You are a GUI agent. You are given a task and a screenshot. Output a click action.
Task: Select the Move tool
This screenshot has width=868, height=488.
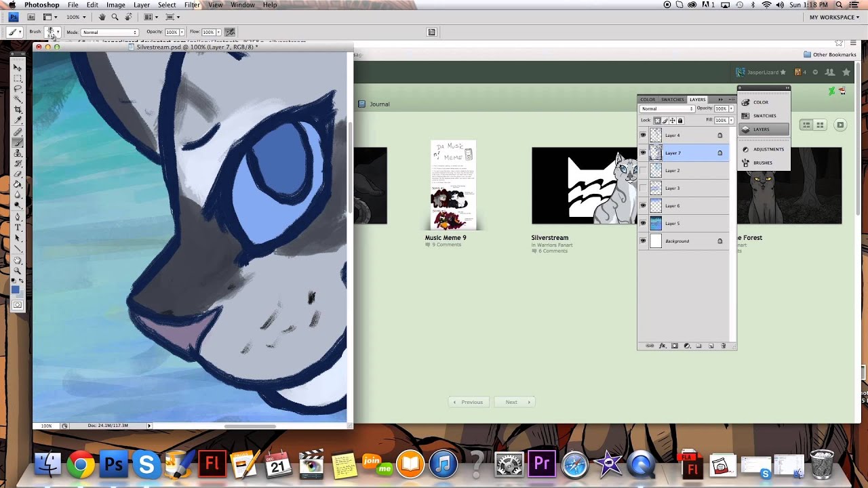click(x=18, y=68)
